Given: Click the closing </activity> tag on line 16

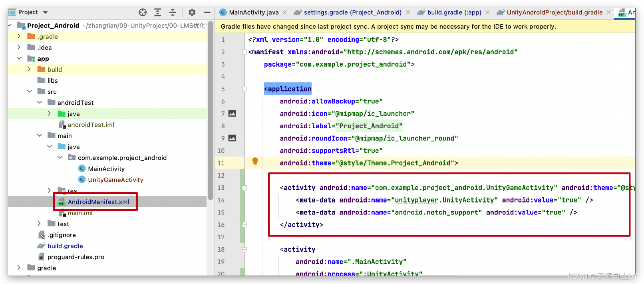Looking at the screenshot, I should [302, 225].
